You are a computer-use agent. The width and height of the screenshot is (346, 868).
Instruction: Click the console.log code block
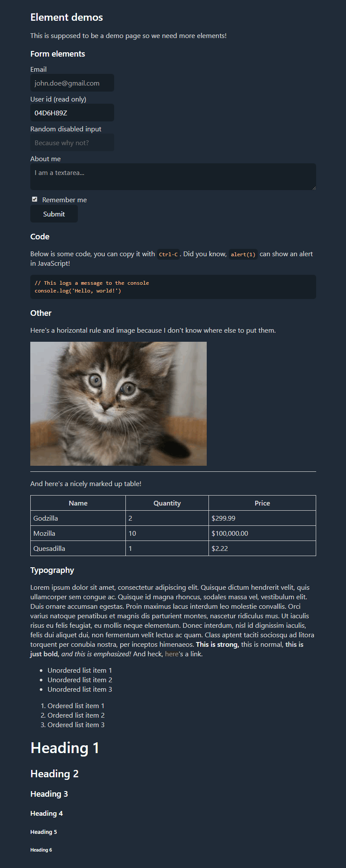pos(173,287)
